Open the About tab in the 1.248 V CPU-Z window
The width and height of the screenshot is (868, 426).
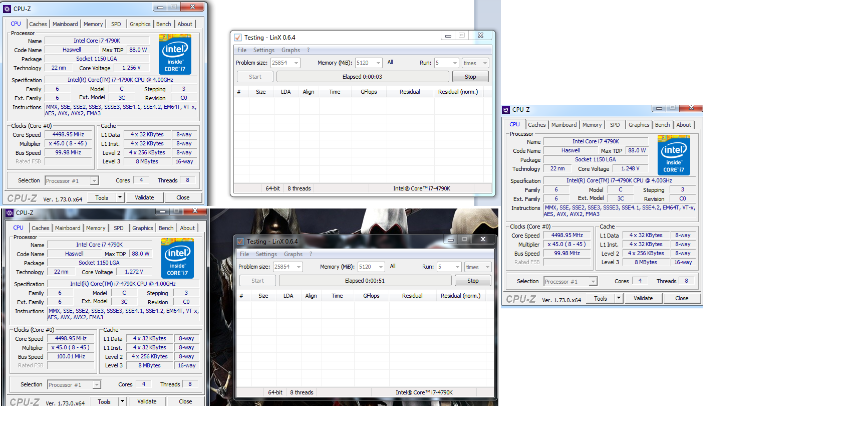point(684,125)
